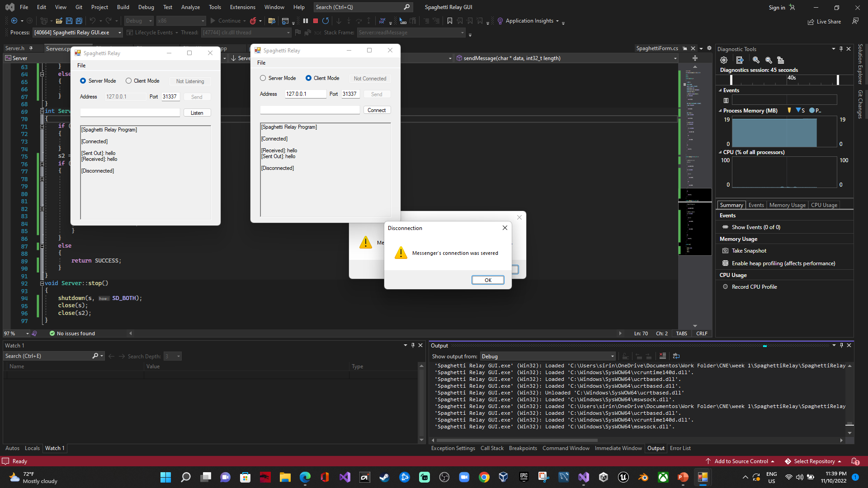Viewport: 868px width, 488px height.
Task: Open Diagnostic Tools settings gear
Action: pyautogui.click(x=724, y=60)
